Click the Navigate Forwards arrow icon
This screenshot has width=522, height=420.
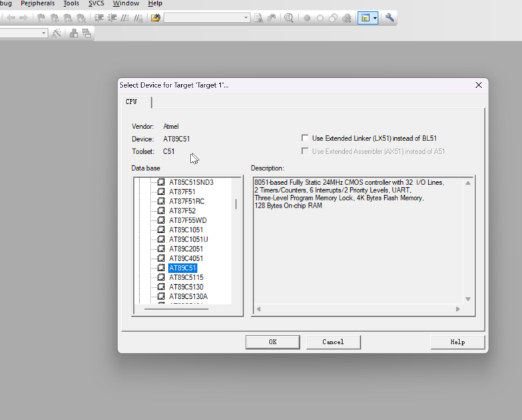click(23, 18)
